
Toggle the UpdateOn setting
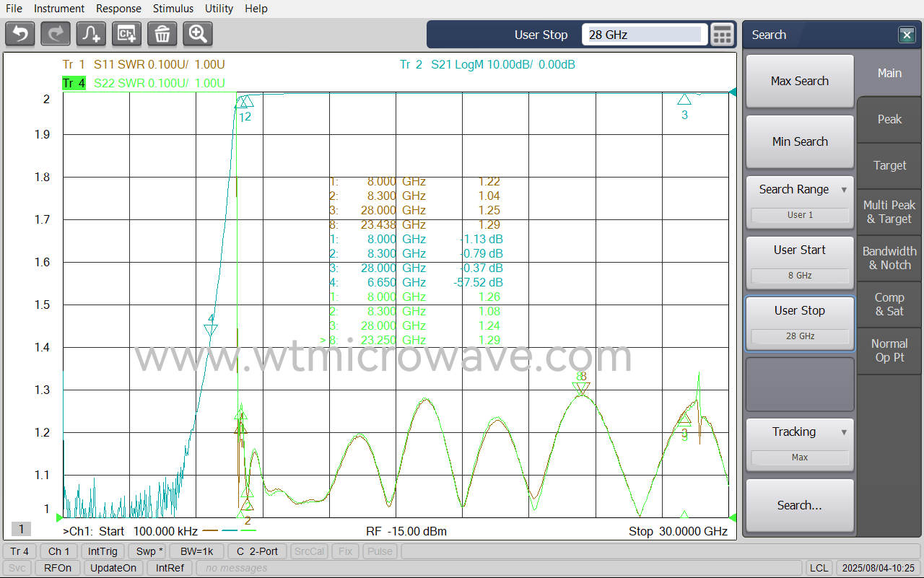[x=113, y=568]
